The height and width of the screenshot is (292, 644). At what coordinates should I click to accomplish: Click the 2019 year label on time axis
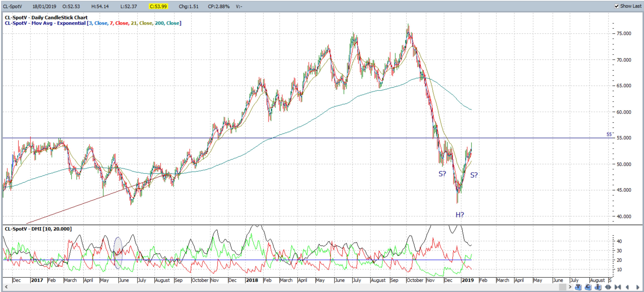pos(468,280)
